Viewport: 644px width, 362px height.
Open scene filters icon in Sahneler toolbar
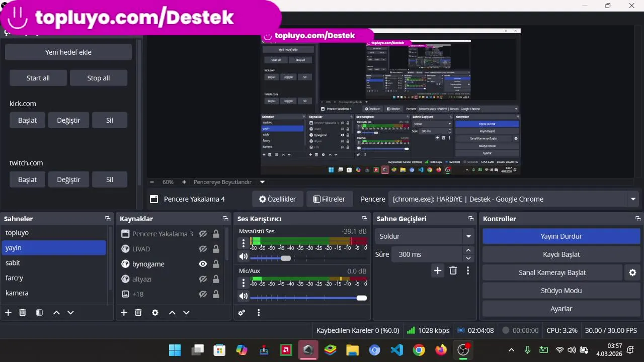[39, 313]
